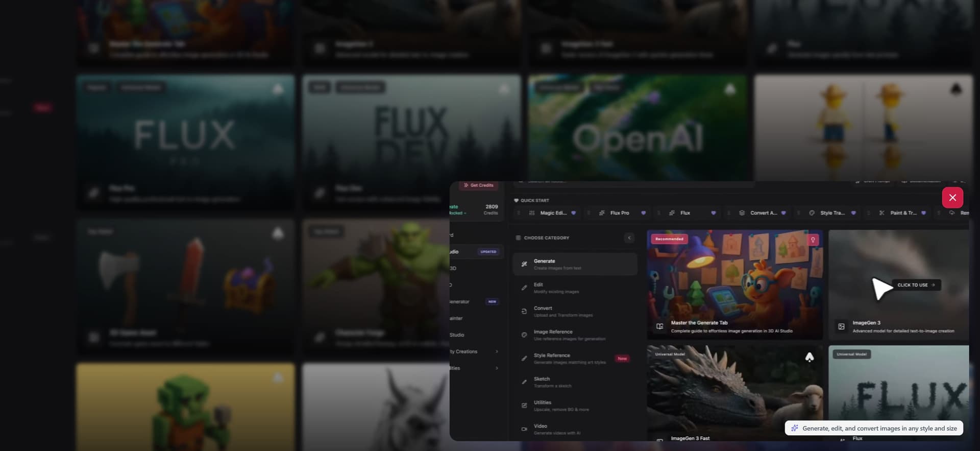980x451 pixels.
Task: Click the heart icon beside Quick Start
Action: (x=516, y=200)
